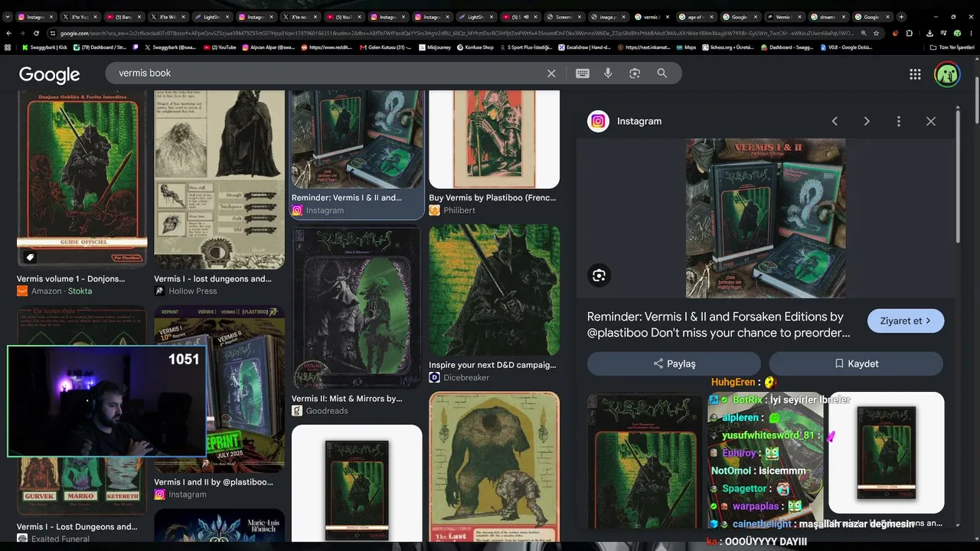Bookmark this page with the star icon
980x551 pixels.
point(876,34)
